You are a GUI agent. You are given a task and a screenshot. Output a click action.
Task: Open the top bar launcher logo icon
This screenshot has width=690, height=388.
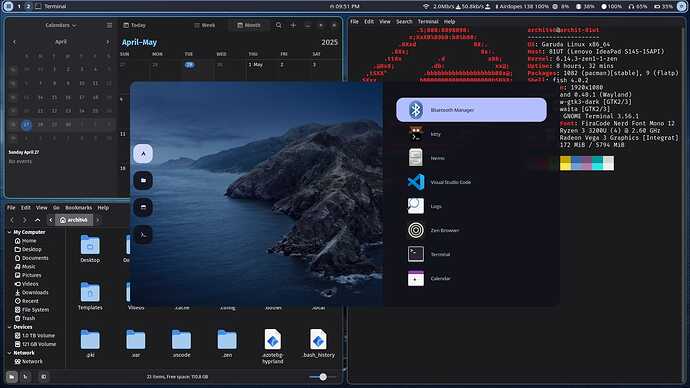pyautogui.click(x=8, y=6)
